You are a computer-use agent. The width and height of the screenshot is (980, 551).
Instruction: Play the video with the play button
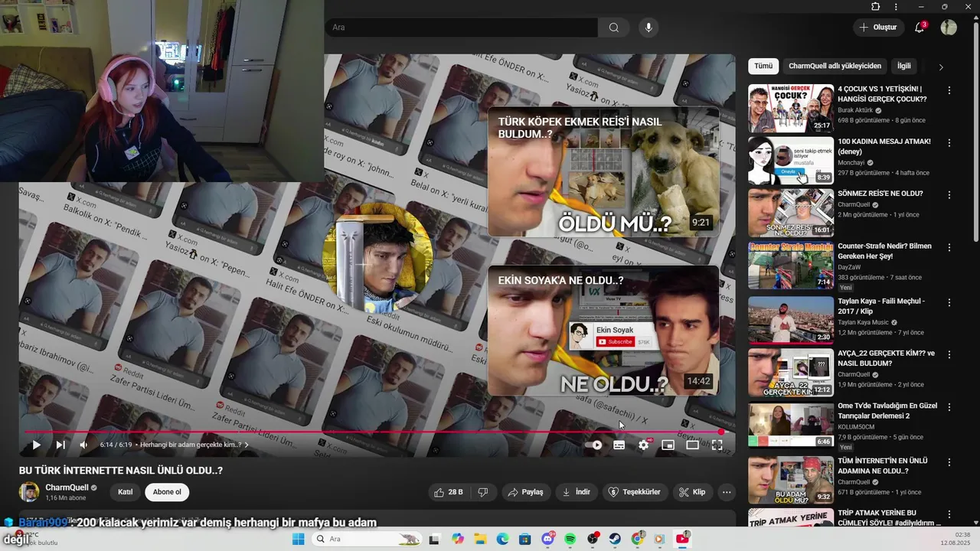36,445
